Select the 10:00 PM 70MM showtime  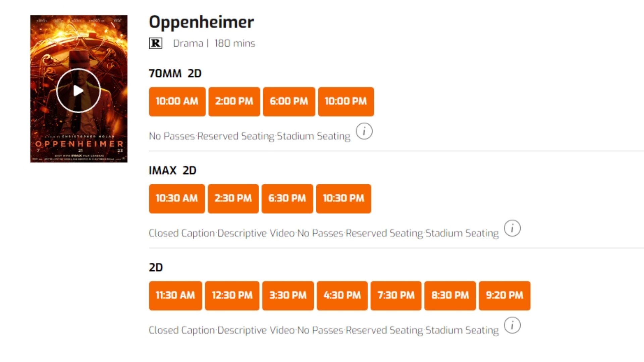346,102
